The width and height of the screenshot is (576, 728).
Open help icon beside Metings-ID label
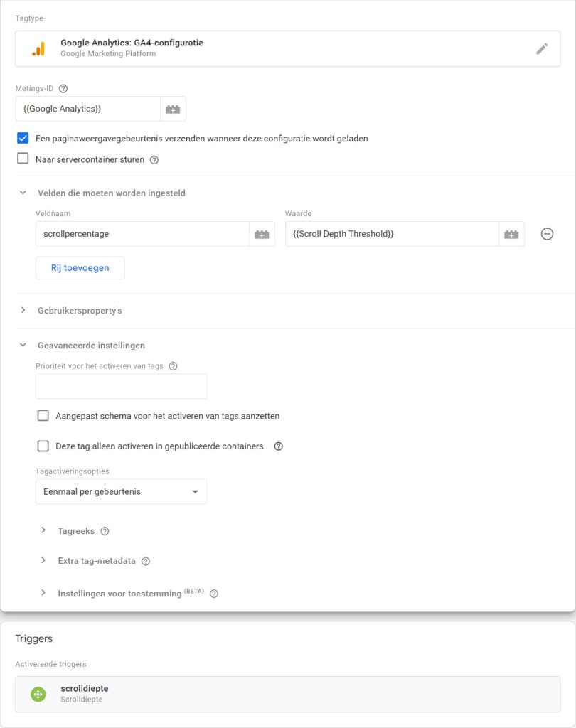[63, 89]
